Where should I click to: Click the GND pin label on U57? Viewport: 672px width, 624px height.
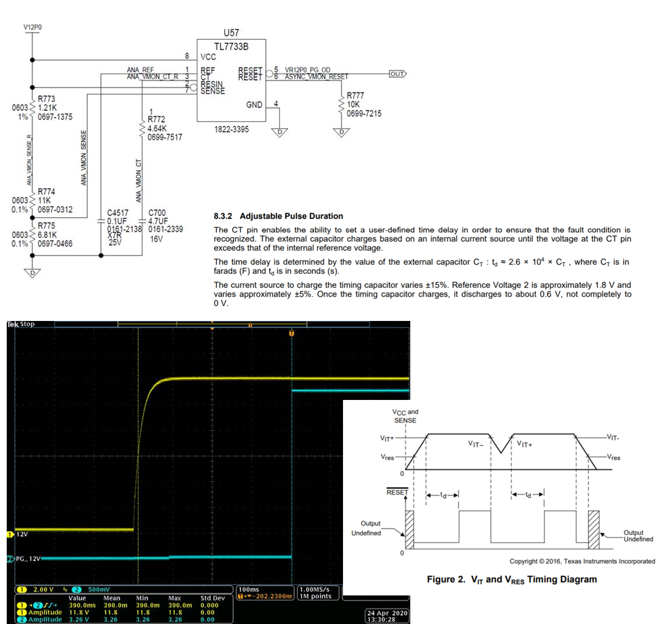point(254,105)
